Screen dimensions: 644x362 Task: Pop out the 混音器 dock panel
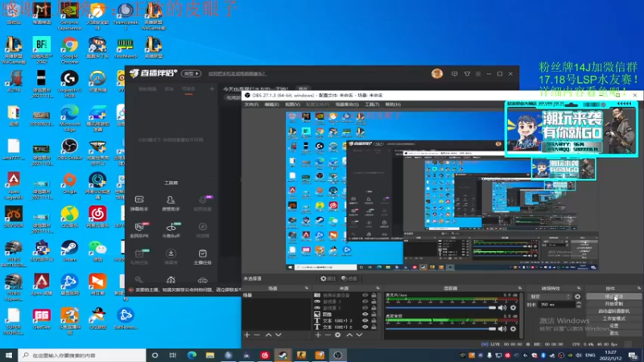pyautogui.click(x=519, y=289)
